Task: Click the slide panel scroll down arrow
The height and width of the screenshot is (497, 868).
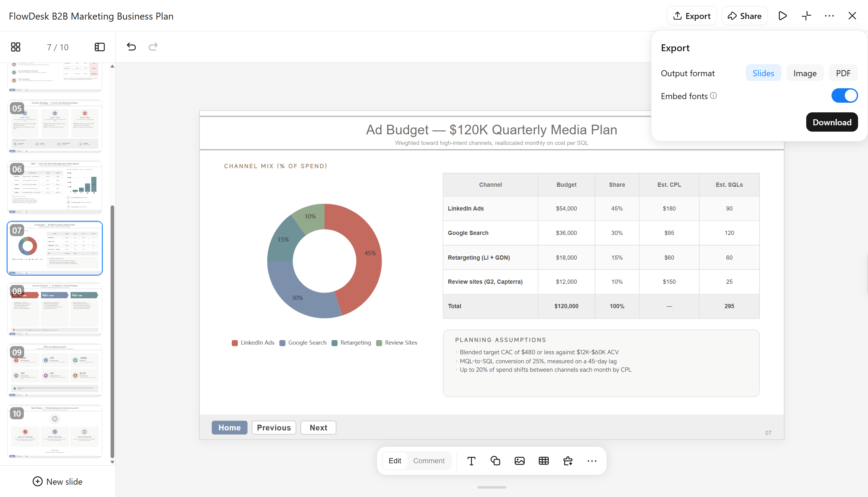Action: pos(112,462)
